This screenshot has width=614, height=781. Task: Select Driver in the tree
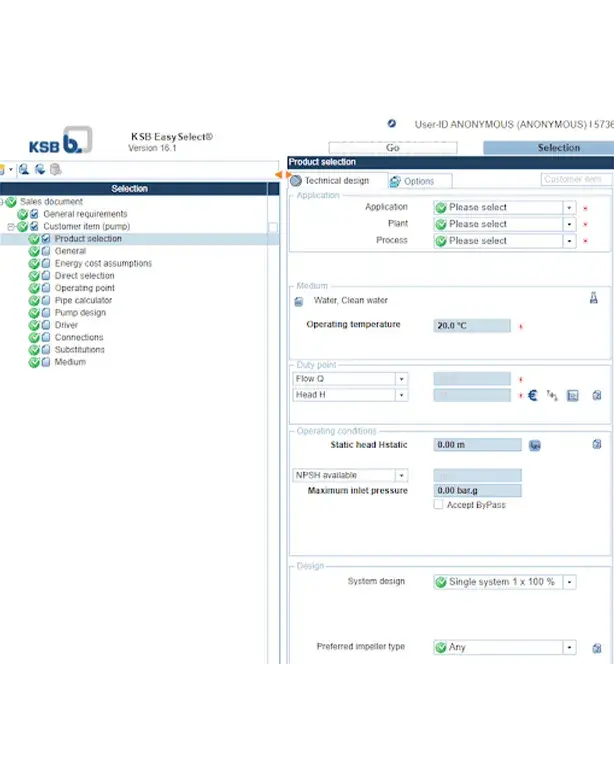(66, 325)
